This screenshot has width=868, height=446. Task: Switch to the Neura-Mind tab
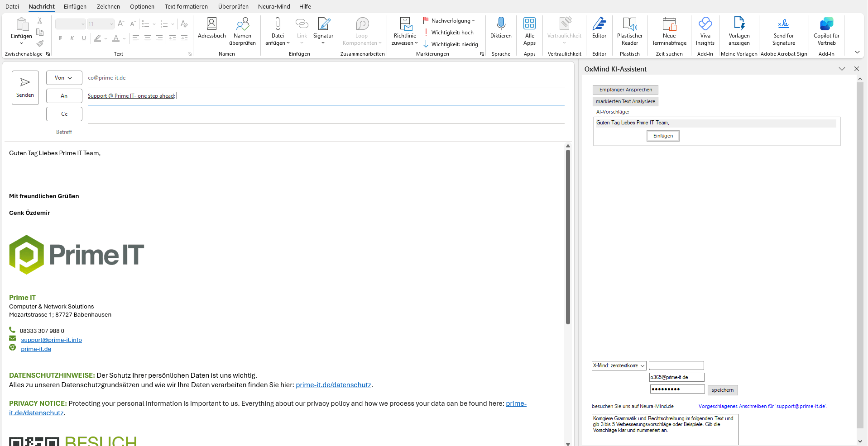point(274,6)
